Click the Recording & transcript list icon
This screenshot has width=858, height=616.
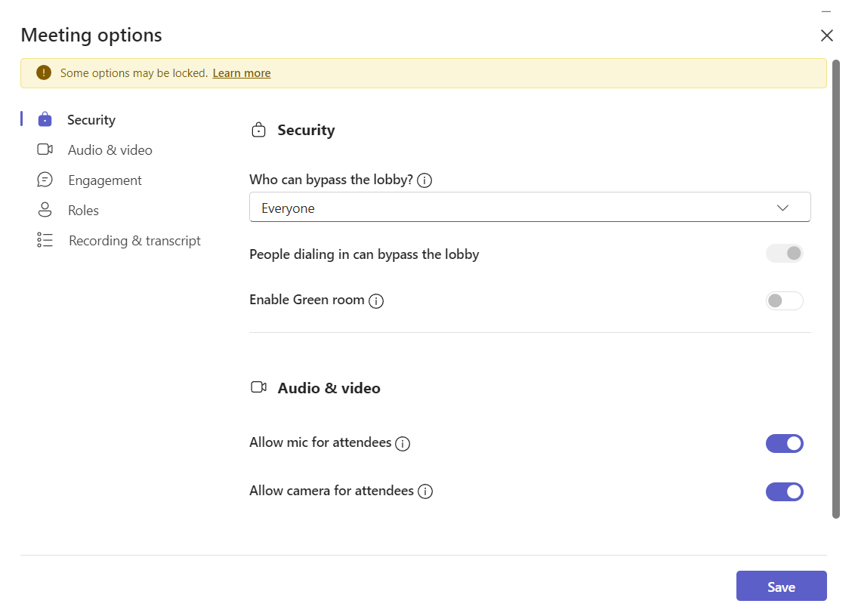[x=45, y=240]
